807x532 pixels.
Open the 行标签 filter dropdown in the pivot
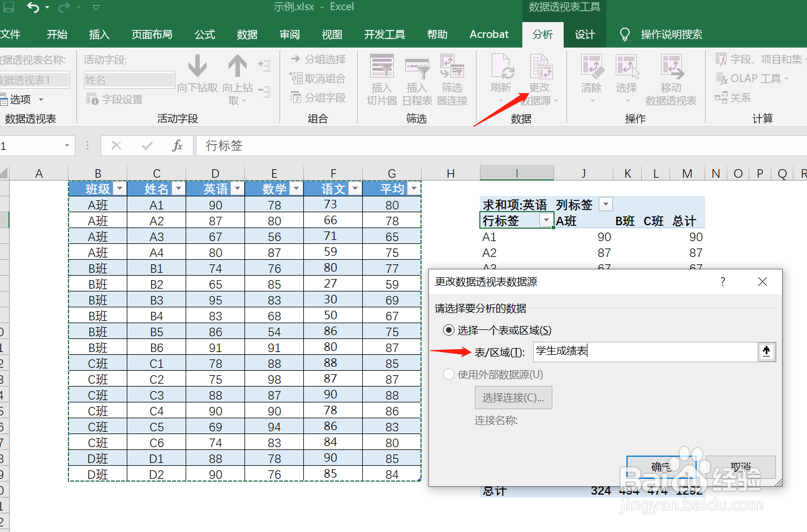pyautogui.click(x=546, y=220)
